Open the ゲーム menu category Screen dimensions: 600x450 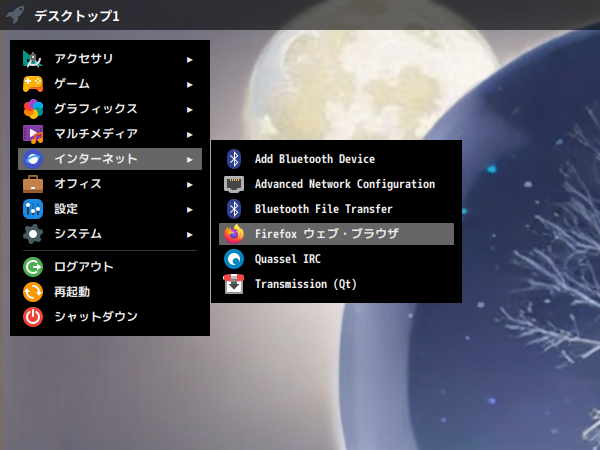(110, 84)
